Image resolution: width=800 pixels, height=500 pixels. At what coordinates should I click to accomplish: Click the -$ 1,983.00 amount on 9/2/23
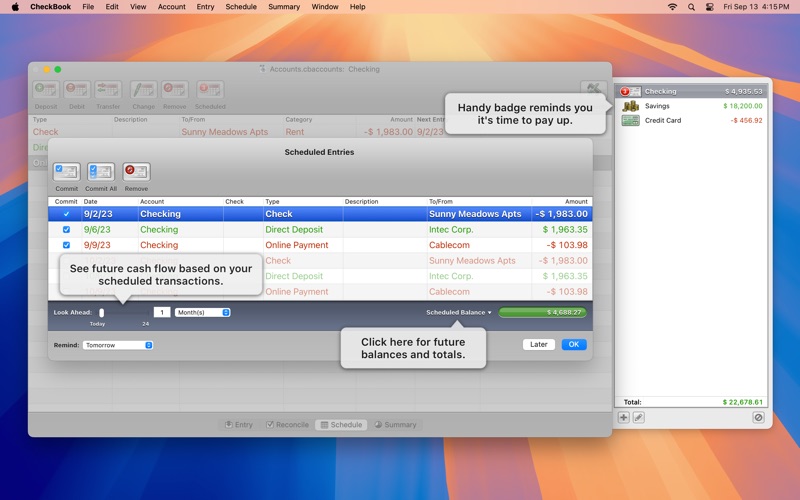[x=561, y=214]
